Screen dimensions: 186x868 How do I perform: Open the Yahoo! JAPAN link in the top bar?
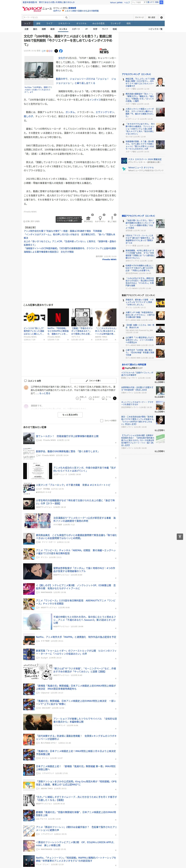click(116, 2)
